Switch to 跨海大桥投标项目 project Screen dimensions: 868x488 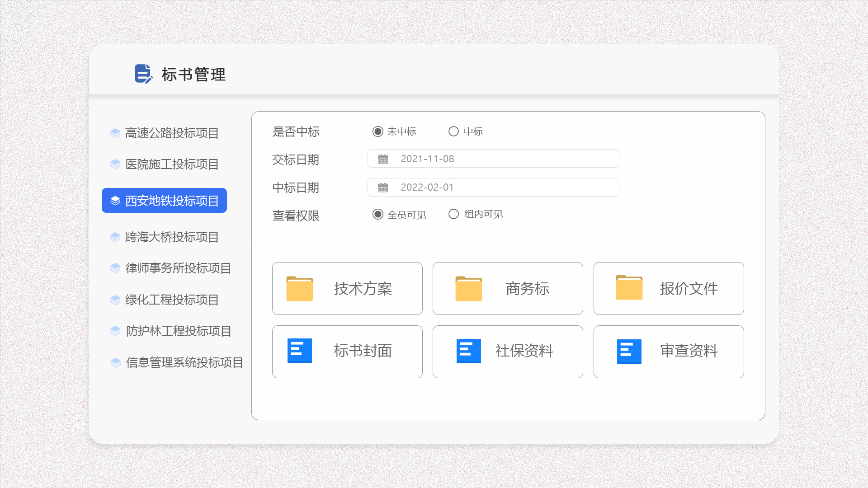coord(171,237)
